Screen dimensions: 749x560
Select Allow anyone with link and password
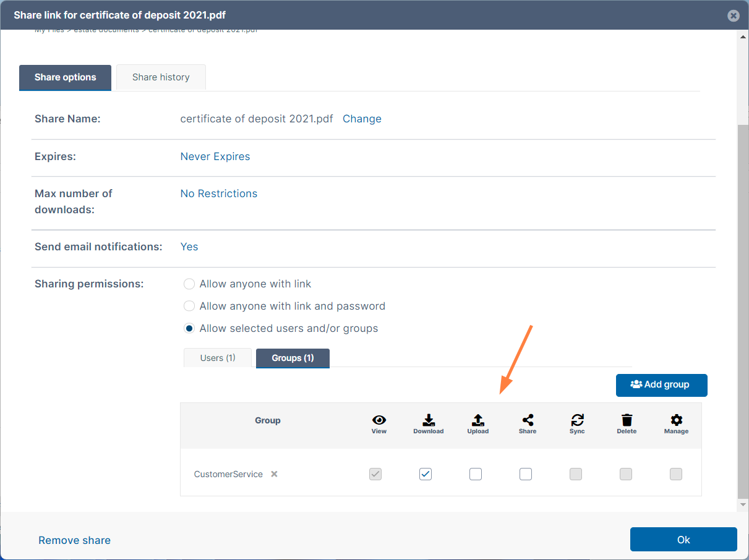pos(189,307)
